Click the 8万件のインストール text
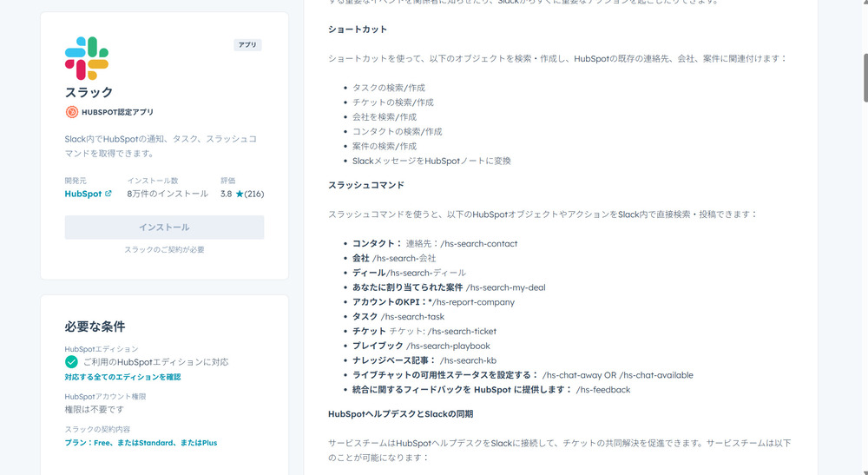868x475 pixels. (168, 194)
